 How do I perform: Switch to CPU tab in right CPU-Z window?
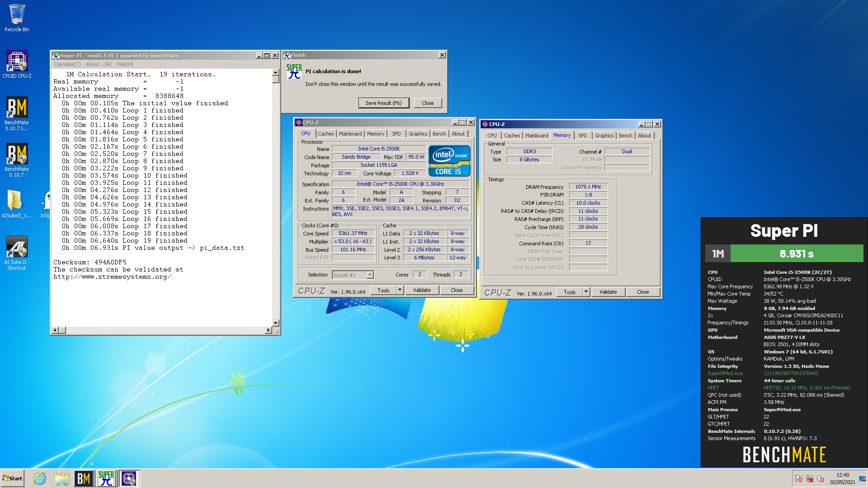(492, 136)
